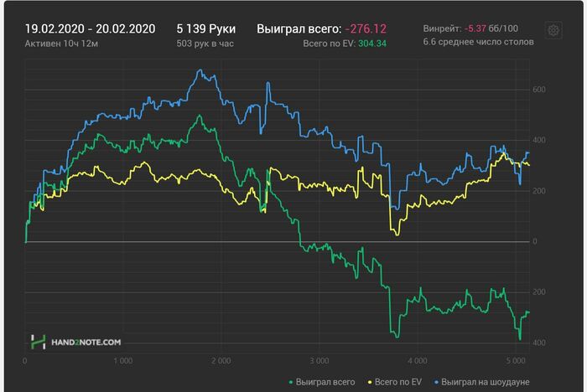
Task: Click the 1 000 mark on the x-axis
Action: tap(122, 362)
